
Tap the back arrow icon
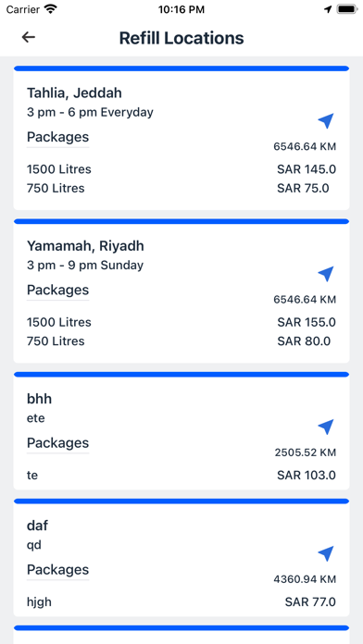click(x=29, y=37)
